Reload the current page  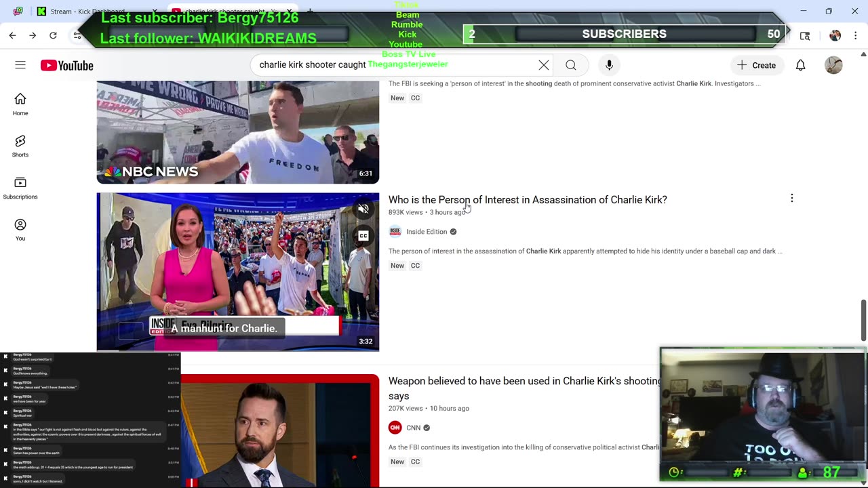(x=53, y=35)
